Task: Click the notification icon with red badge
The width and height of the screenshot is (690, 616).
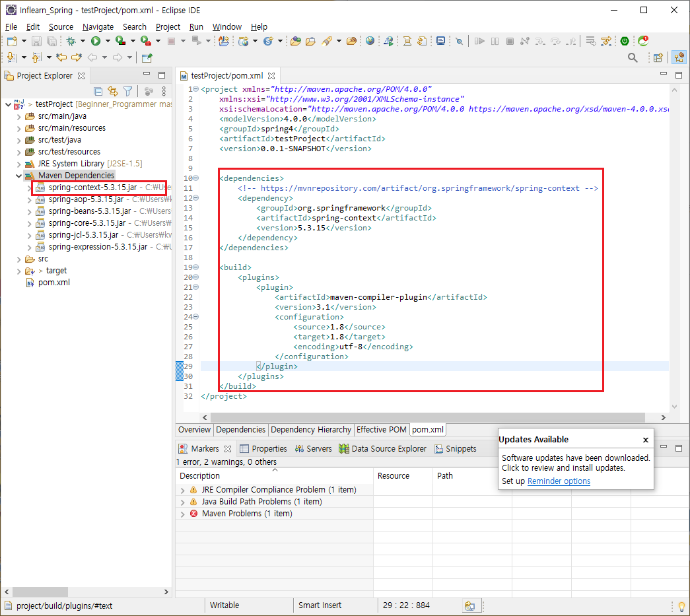Action: pyautogui.click(x=643, y=42)
